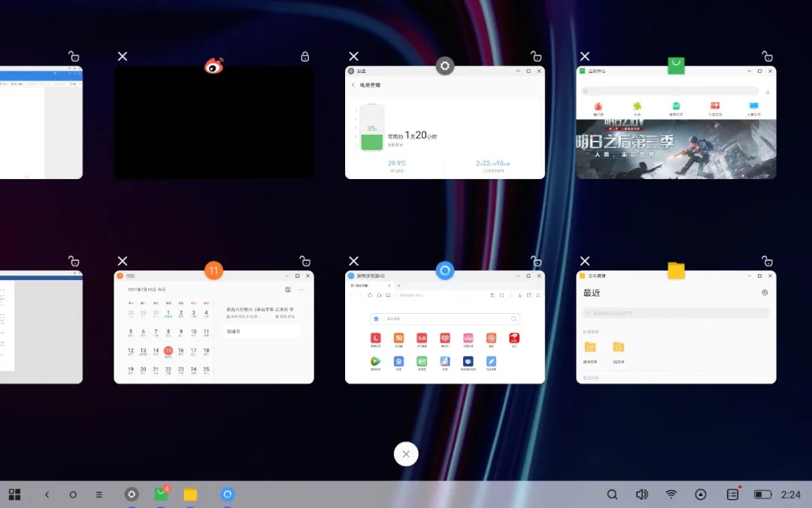Image resolution: width=812 pixels, height=508 pixels.
Task: Unlock the locked Weibo task card
Action: (304, 56)
